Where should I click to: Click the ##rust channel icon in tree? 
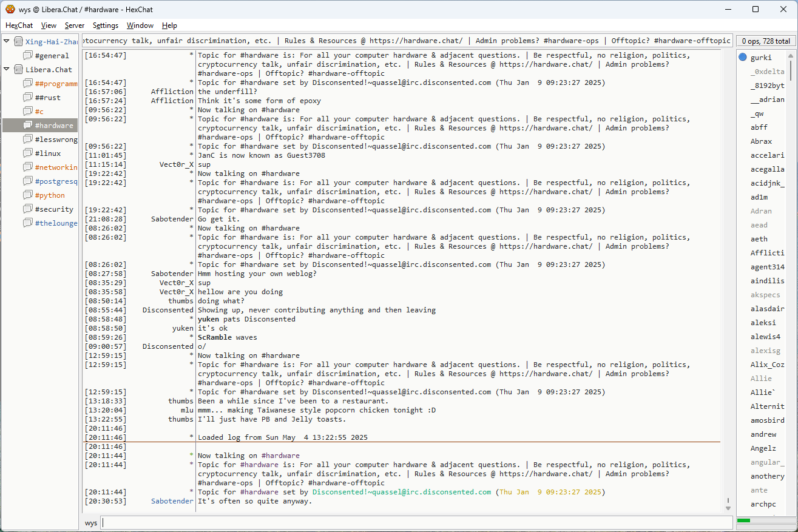pyautogui.click(x=28, y=98)
